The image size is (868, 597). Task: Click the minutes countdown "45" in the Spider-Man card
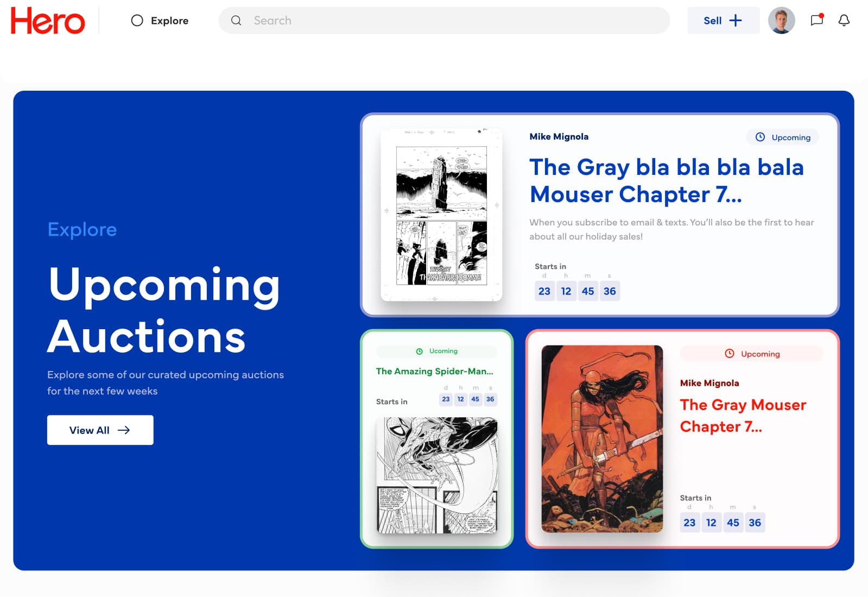(476, 399)
